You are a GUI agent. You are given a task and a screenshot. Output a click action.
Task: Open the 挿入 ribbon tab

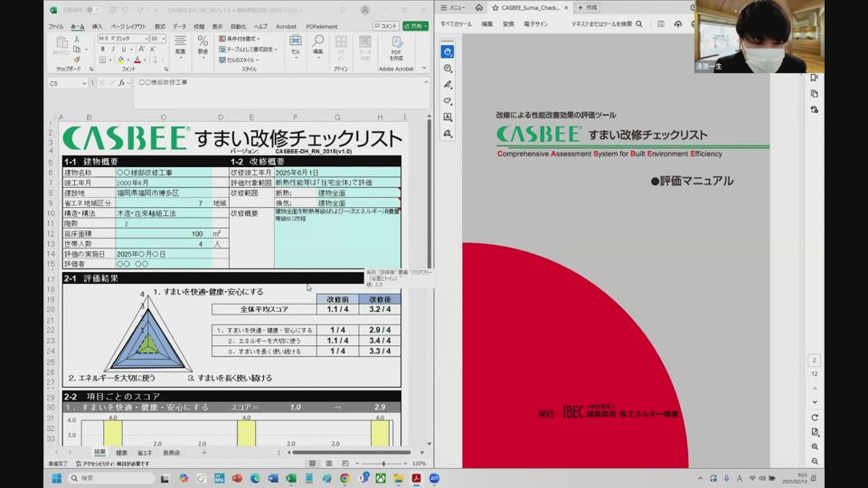point(97,26)
